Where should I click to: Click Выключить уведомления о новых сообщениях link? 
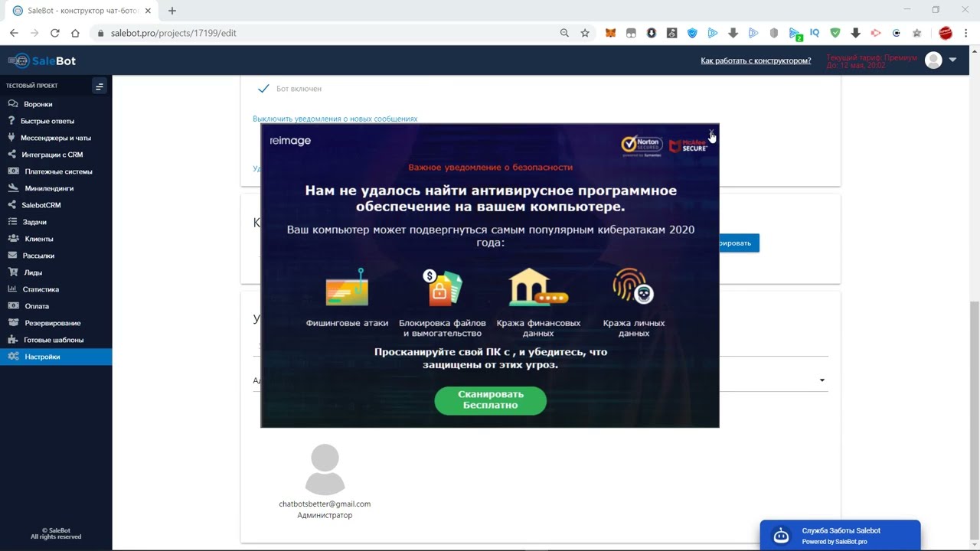335,119
